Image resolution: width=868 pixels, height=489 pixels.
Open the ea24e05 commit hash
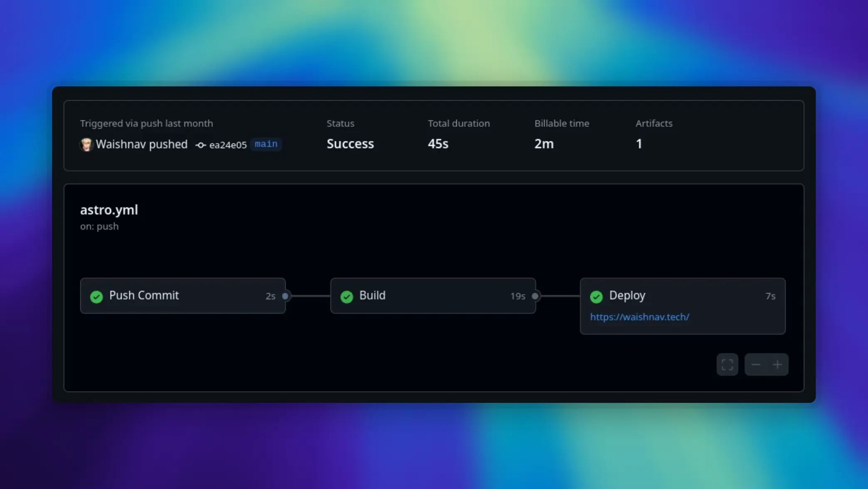coord(227,145)
